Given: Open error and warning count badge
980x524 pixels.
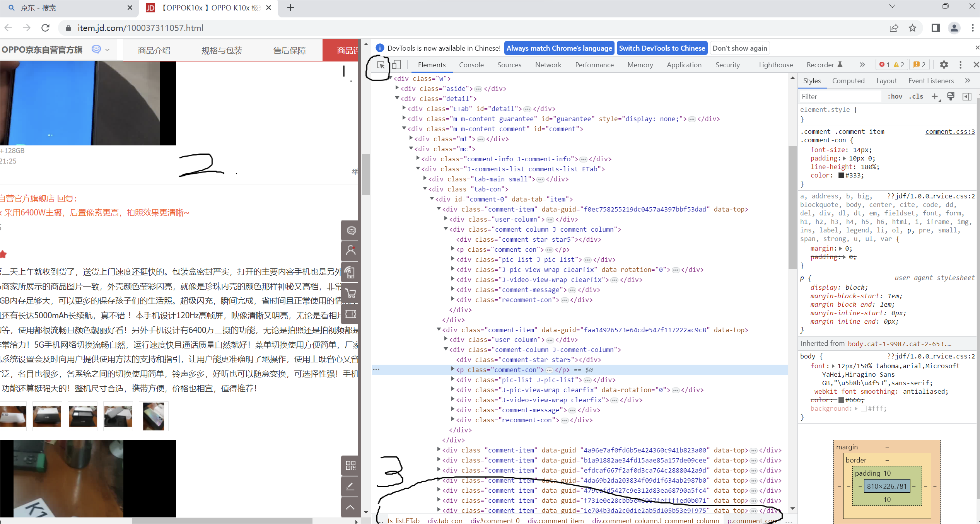Looking at the screenshot, I should [x=892, y=65].
